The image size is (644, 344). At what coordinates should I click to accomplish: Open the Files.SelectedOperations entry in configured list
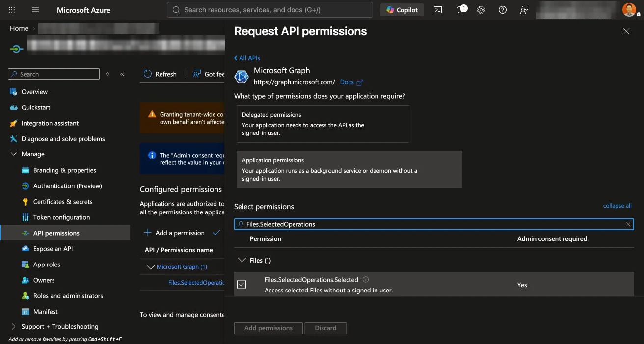(196, 283)
